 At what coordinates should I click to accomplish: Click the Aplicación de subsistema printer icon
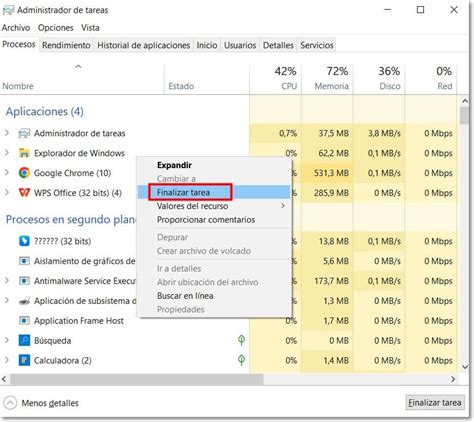click(24, 301)
